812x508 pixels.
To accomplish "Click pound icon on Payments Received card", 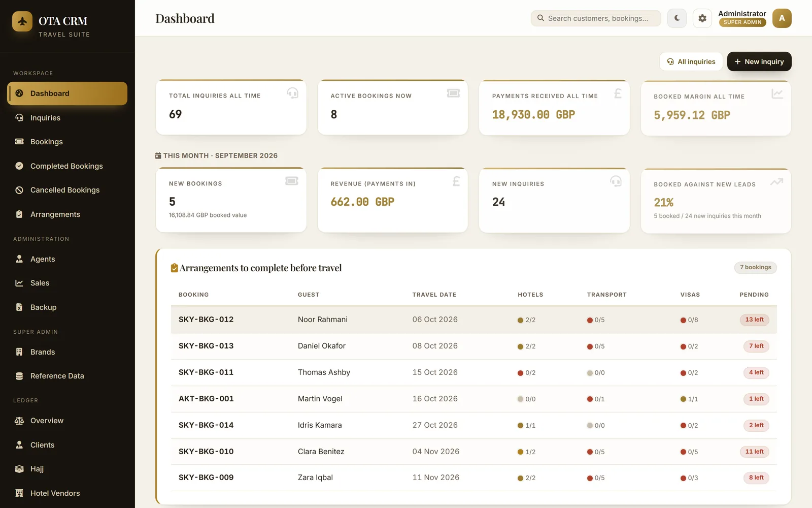I will pyautogui.click(x=618, y=93).
